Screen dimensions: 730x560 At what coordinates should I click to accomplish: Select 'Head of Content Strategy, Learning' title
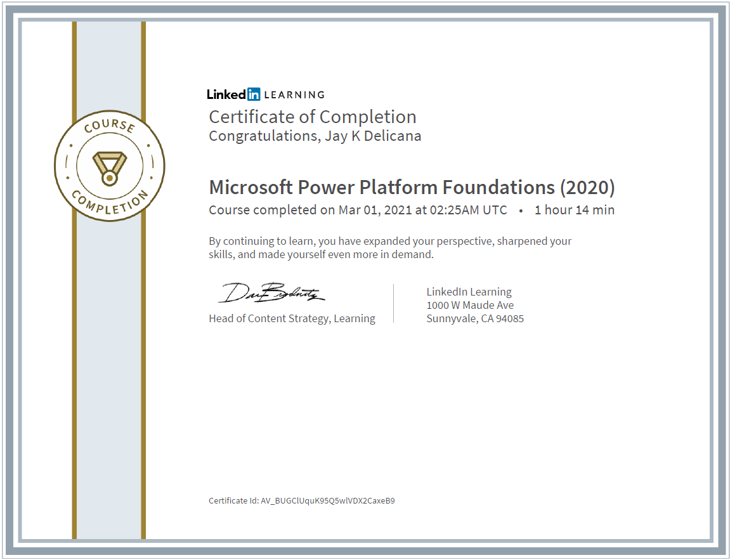coord(292,318)
